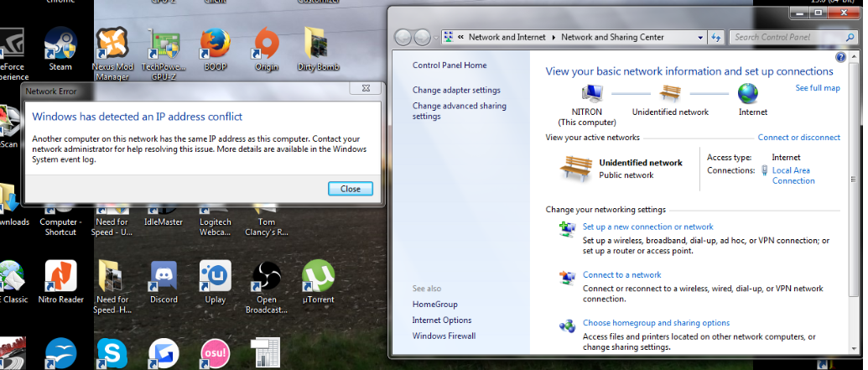The width and height of the screenshot is (868, 370).
Task: Open Local Area Connection link
Action: tap(793, 175)
